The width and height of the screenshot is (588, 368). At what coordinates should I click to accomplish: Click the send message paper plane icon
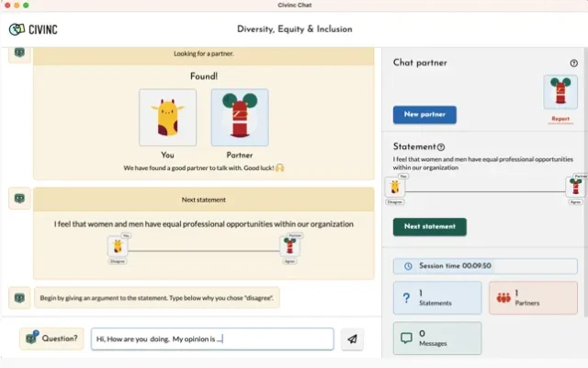352,339
